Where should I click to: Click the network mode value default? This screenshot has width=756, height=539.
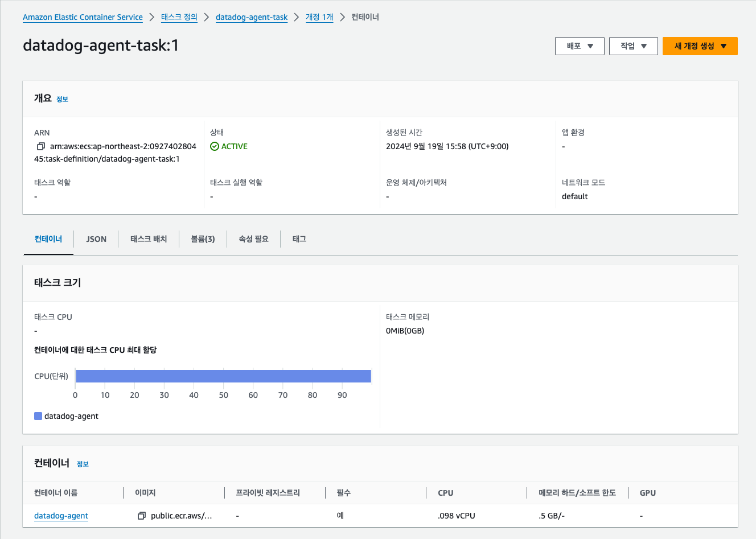pos(574,196)
